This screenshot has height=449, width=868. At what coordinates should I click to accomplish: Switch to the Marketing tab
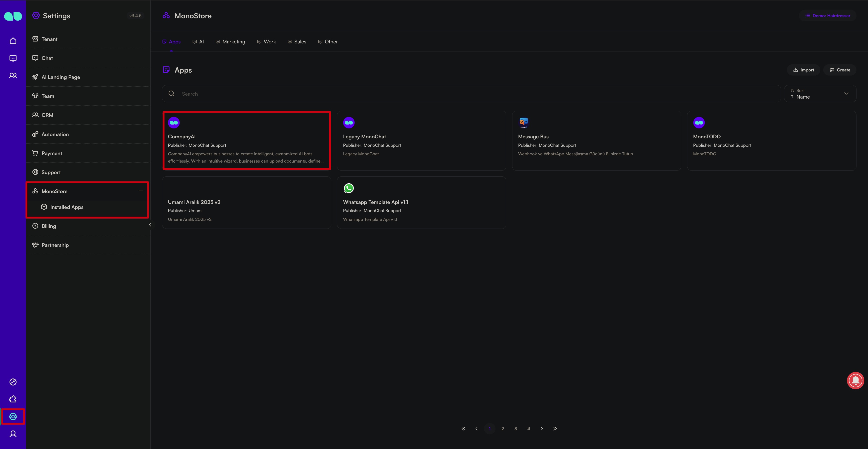[x=234, y=41]
